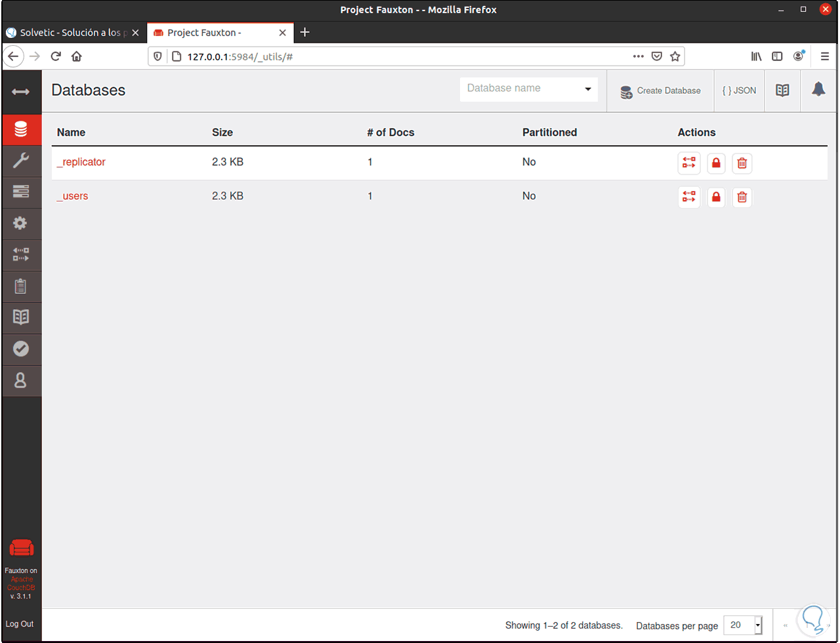The image size is (840, 643).
Task: Show notifications with the bell icon
Action: tap(818, 90)
